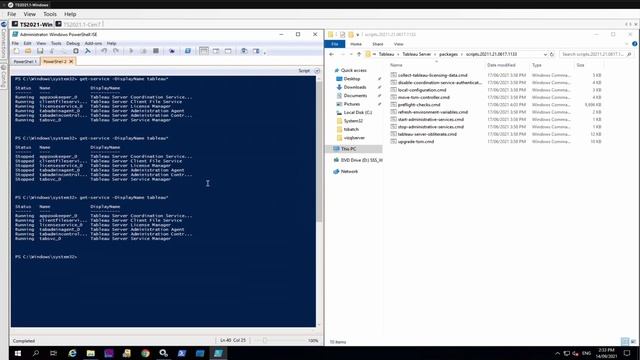Viewport: 640px width, 360px height.
Task: Click New script icon in PowerShell ISE toolbar
Action: [16, 51]
